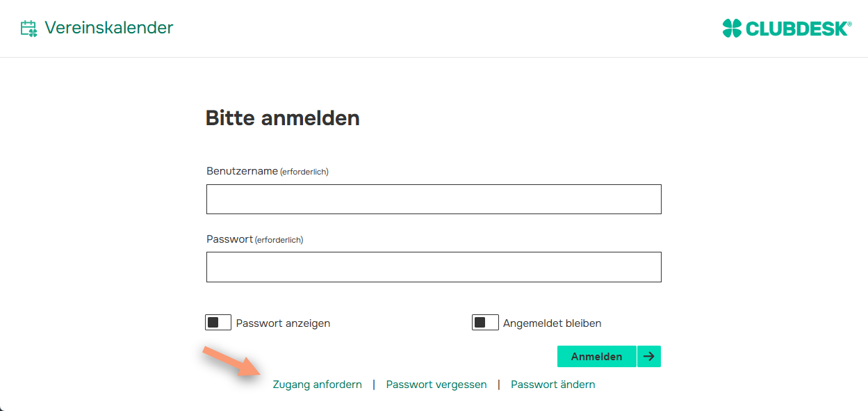The height and width of the screenshot is (411, 868).
Task: Click the CLUBDESK wordmark text
Action: point(796,28)
